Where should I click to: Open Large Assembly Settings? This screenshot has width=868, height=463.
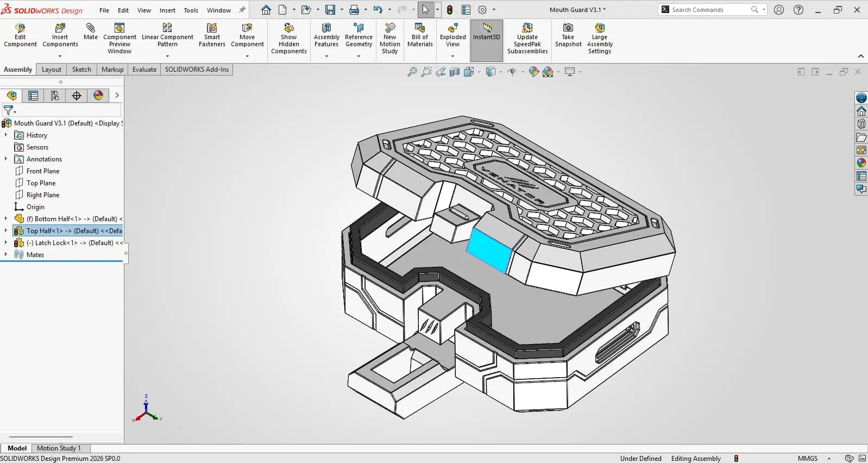(x=600, y=38)
